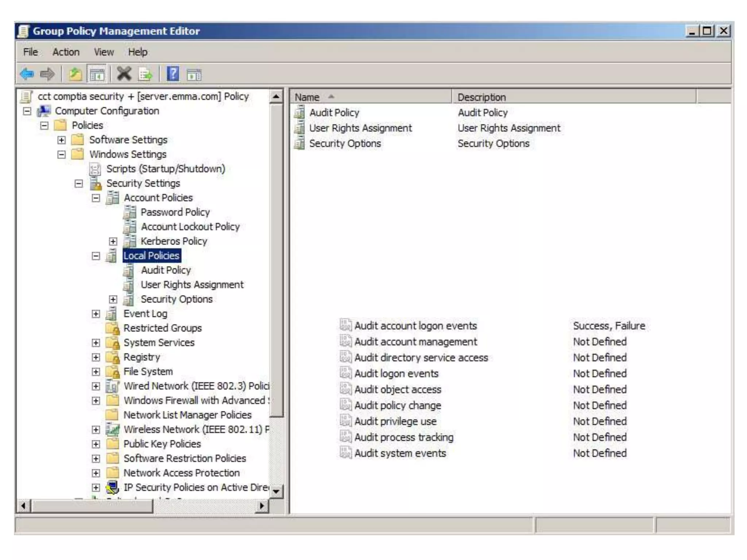747x560 pixels.
Task: Open the View menu
Action: [104, 52]
